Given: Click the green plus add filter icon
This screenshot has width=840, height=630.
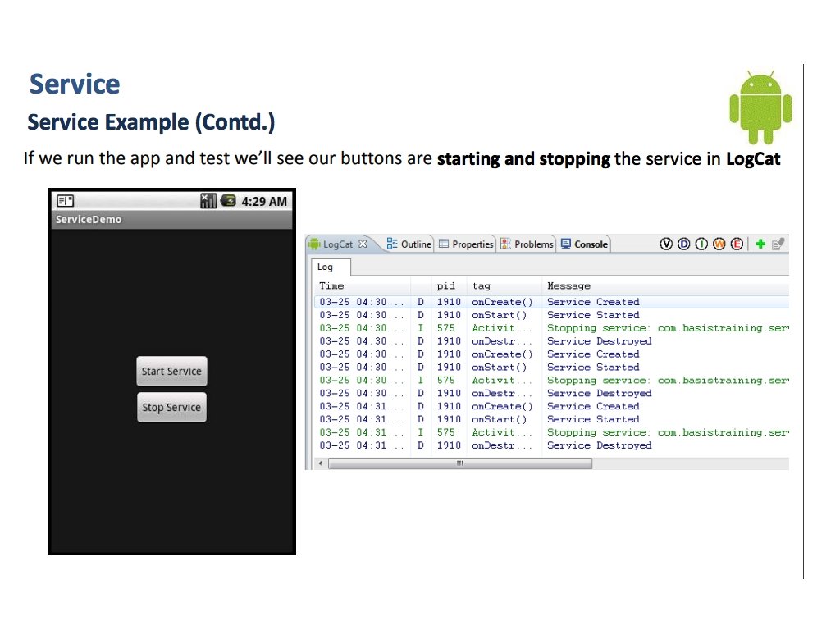Looking at the screenshot, I should pyautogui.click(x=760, y=244).
